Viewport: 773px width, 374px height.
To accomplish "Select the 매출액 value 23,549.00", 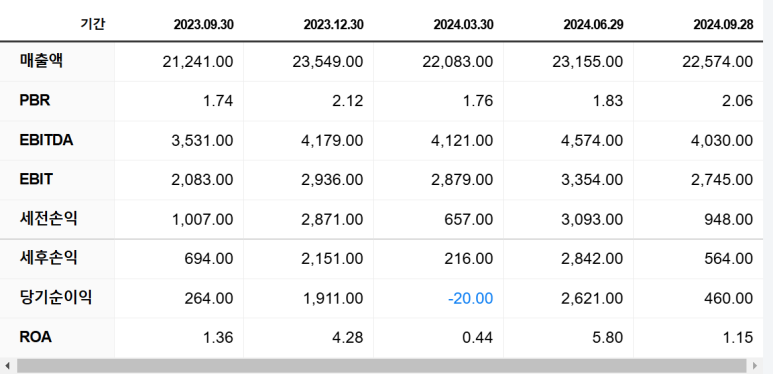I will pyautogui.click(x=328, y=62).
